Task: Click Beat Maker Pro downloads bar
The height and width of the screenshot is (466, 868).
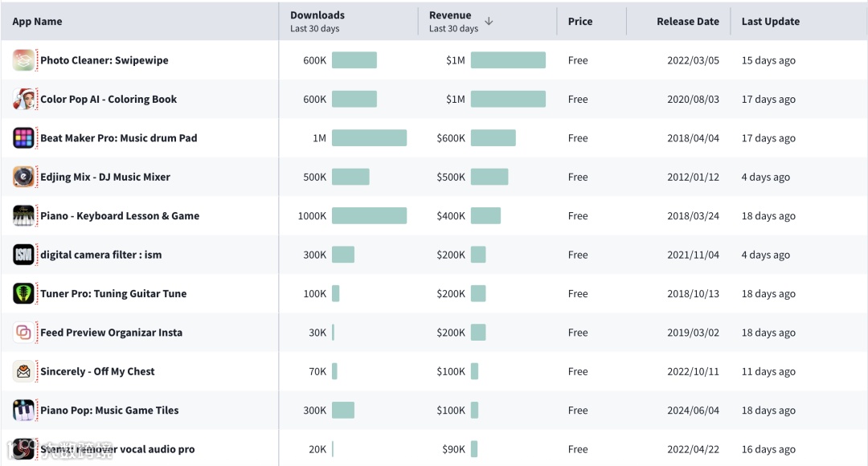Action: (369, 138)
